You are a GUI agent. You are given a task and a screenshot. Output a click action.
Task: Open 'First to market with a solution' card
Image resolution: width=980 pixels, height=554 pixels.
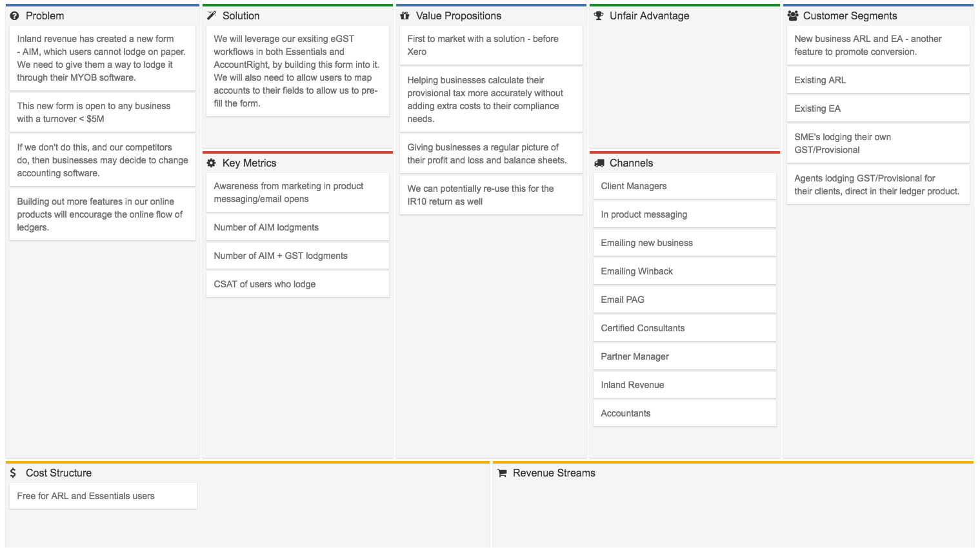click(491, 45)
